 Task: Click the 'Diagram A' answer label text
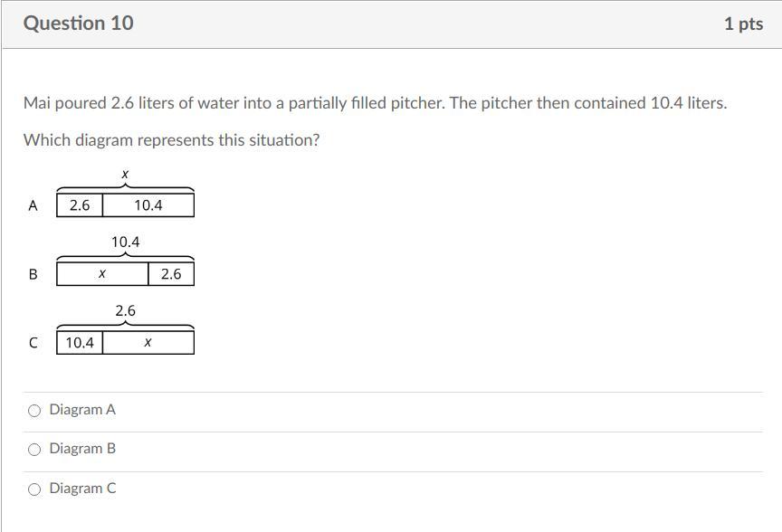(x=82, y=410)
